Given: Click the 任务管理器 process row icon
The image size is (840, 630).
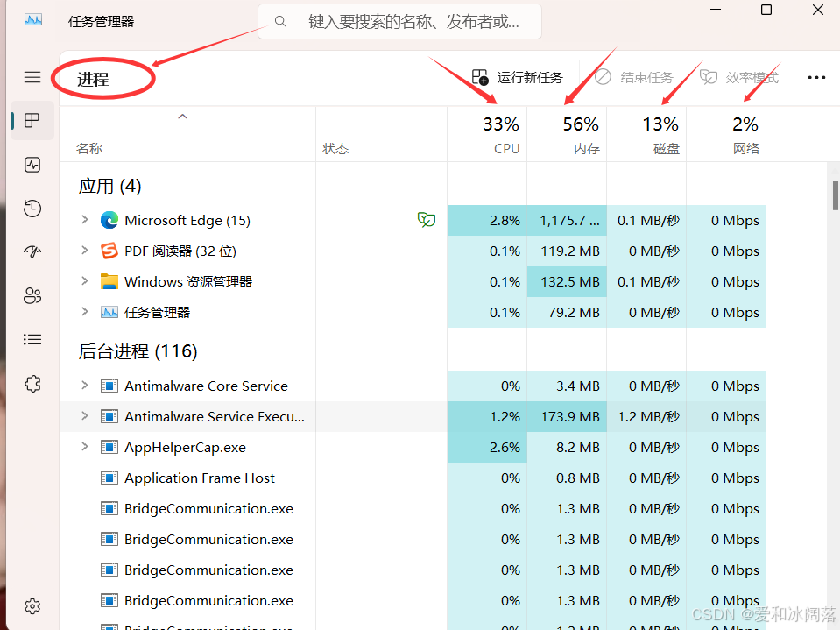Looking at the screenshot, I should click(x=109, y=312).
